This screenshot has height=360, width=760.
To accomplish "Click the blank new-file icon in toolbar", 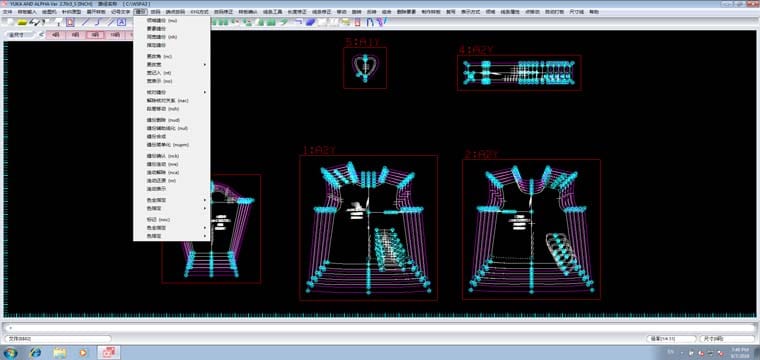I will pyautogui.click(x=10, y=22).
